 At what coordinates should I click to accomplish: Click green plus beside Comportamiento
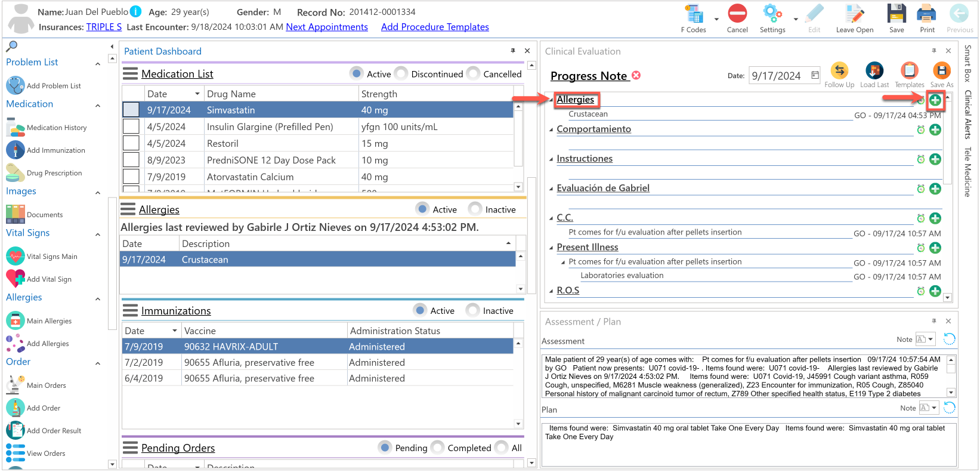pos(935,129)
